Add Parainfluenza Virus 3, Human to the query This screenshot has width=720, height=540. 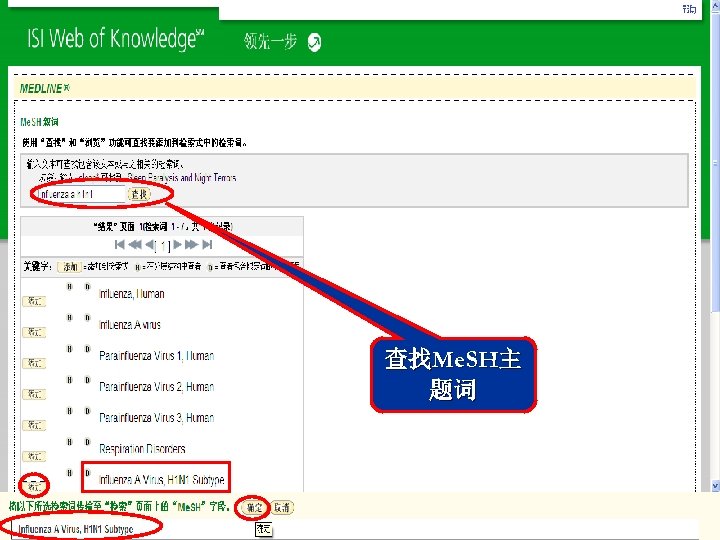(x=34, y=425)
